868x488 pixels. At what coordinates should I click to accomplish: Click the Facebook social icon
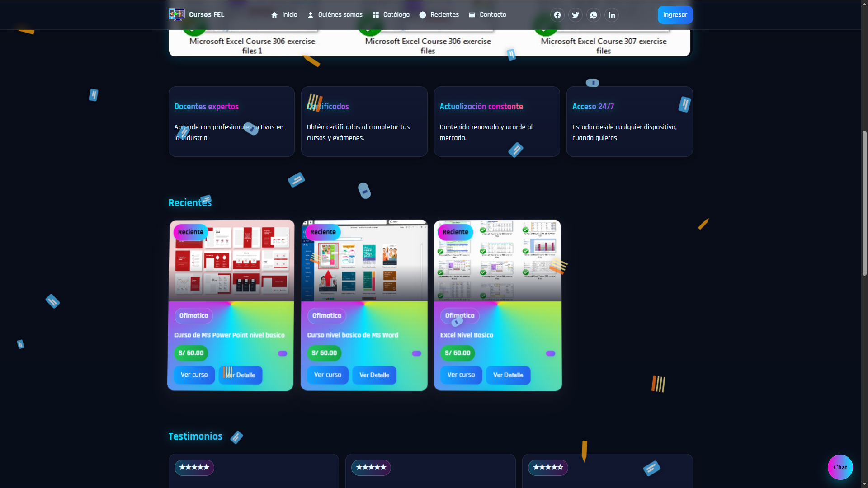point(557,15)
